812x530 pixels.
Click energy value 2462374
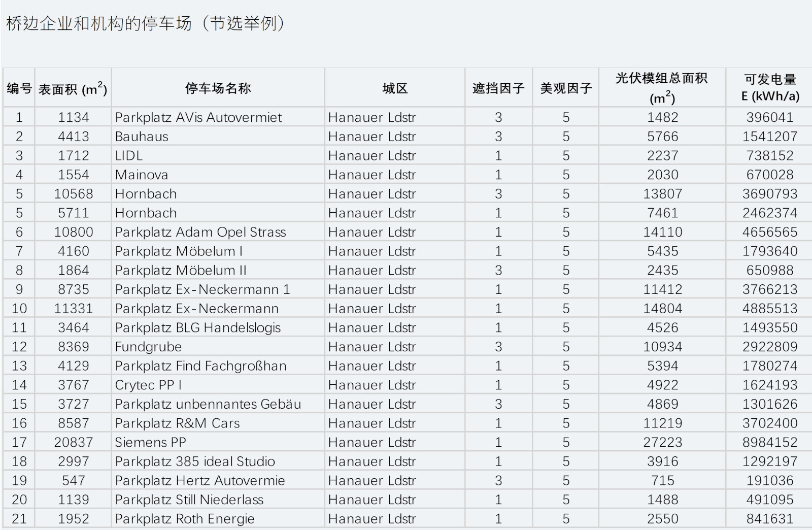pyautogui.click(x=770, y=213)
